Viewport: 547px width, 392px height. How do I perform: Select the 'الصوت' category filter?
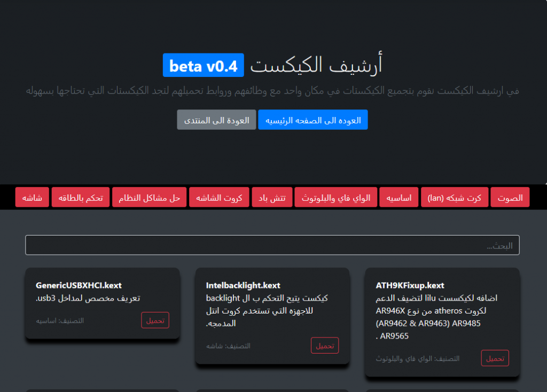tap(510, 198)
